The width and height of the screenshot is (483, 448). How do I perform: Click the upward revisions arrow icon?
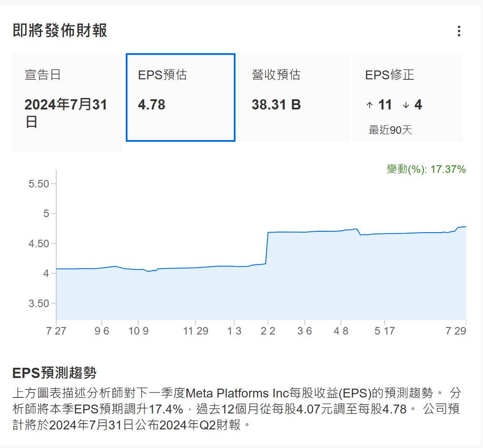click(x=370, y=105)
